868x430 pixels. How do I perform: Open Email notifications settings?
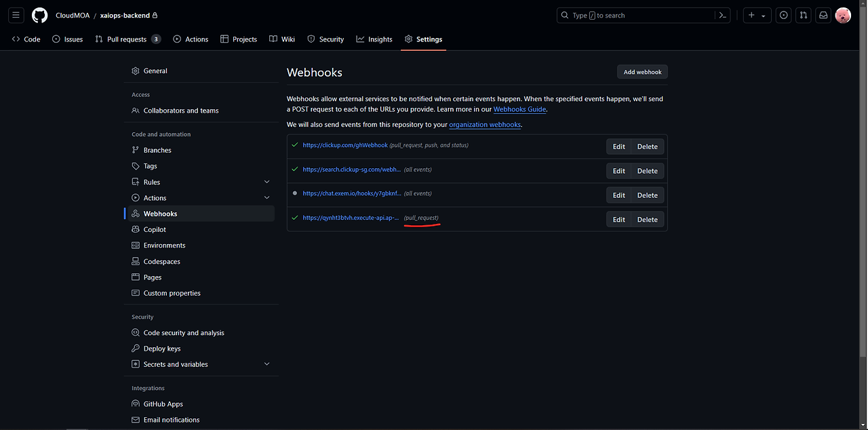coord(201,420)
